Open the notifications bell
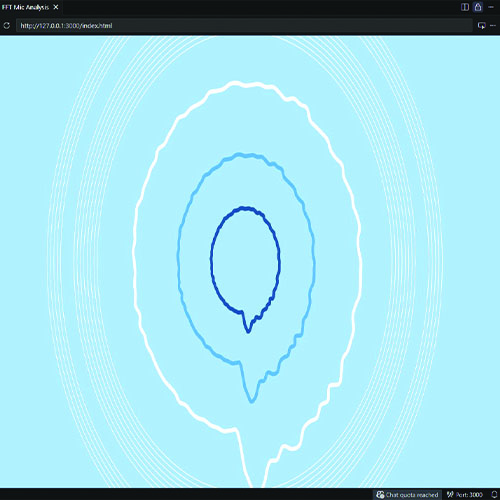Viewport: 500px width, 500px height. click(x=494, y=495)
